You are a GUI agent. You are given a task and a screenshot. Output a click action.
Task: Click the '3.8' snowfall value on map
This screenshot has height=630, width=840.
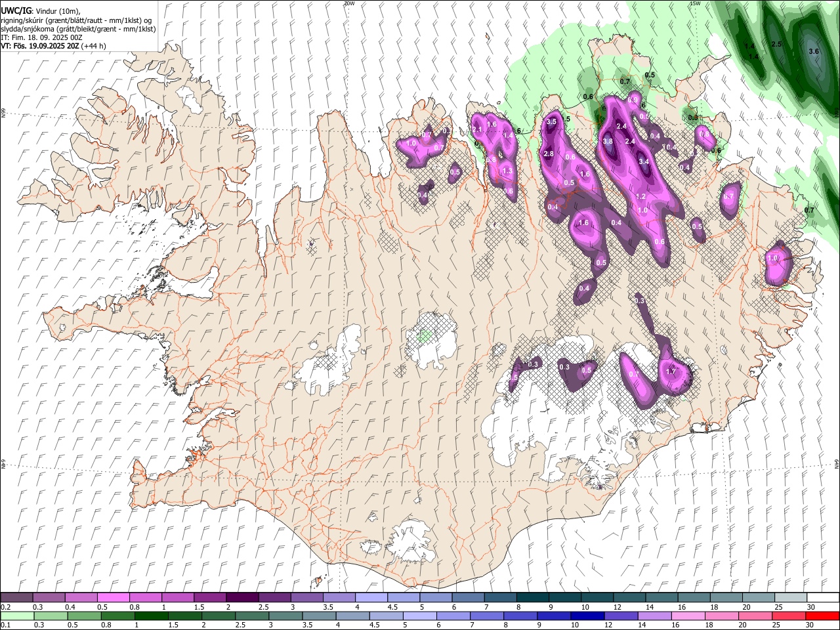[x=608, y=141]
